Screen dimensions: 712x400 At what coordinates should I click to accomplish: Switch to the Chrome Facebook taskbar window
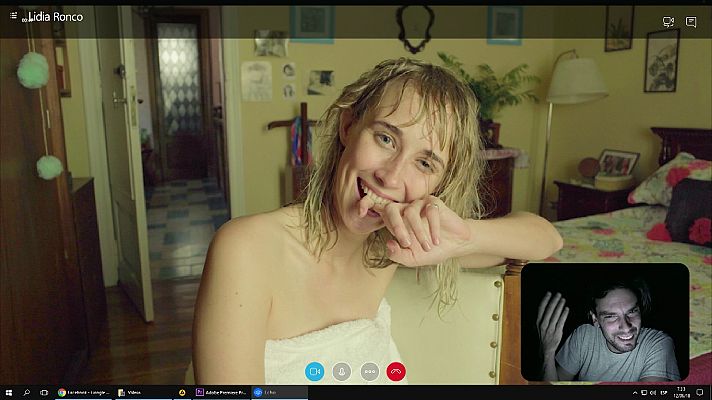pyautogui.click(x=83, y=393)
